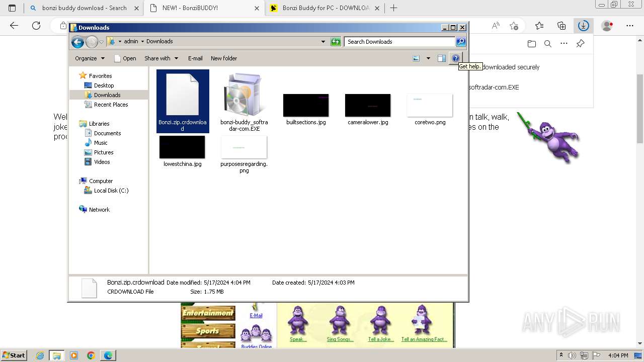This screenshot has height=362, width=644.
Task: Select Recent Places in navigation pane
Action: (x=111, y=105)
